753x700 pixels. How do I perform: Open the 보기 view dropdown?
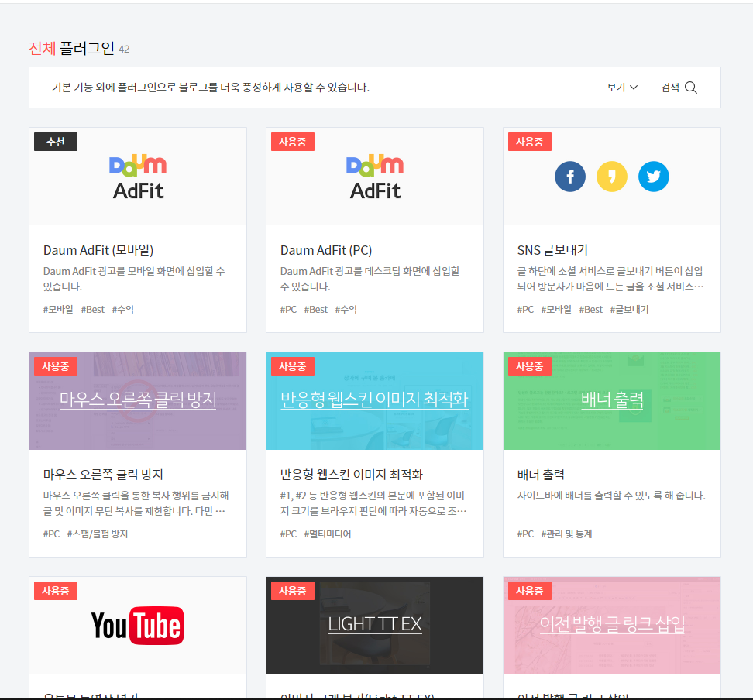point(622,87)
